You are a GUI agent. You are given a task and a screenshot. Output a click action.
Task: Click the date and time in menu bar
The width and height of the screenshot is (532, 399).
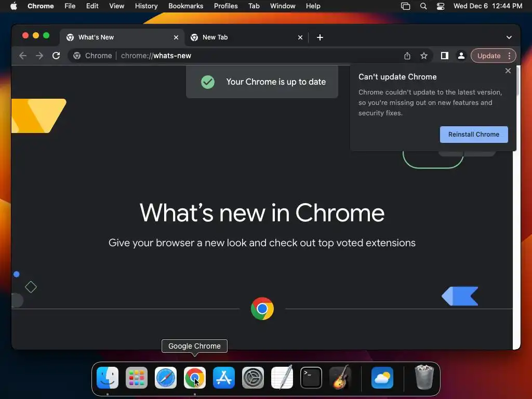click(x=487, y=6)
